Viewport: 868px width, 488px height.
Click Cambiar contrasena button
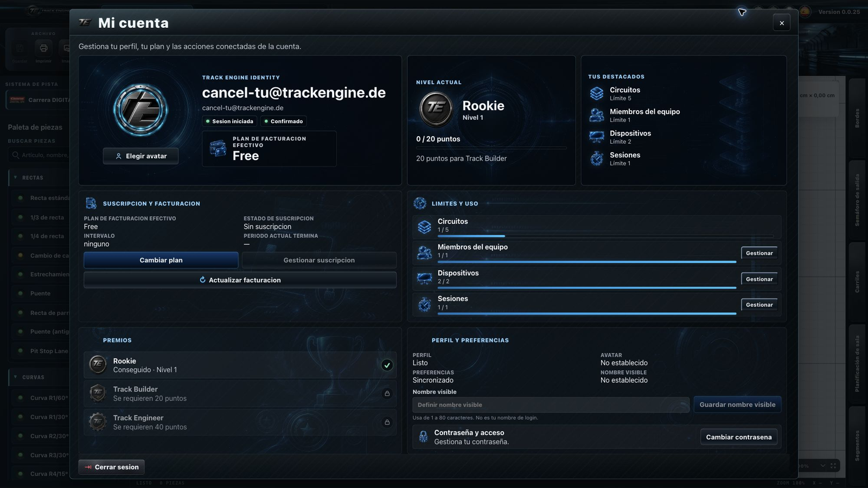[738, 437]
